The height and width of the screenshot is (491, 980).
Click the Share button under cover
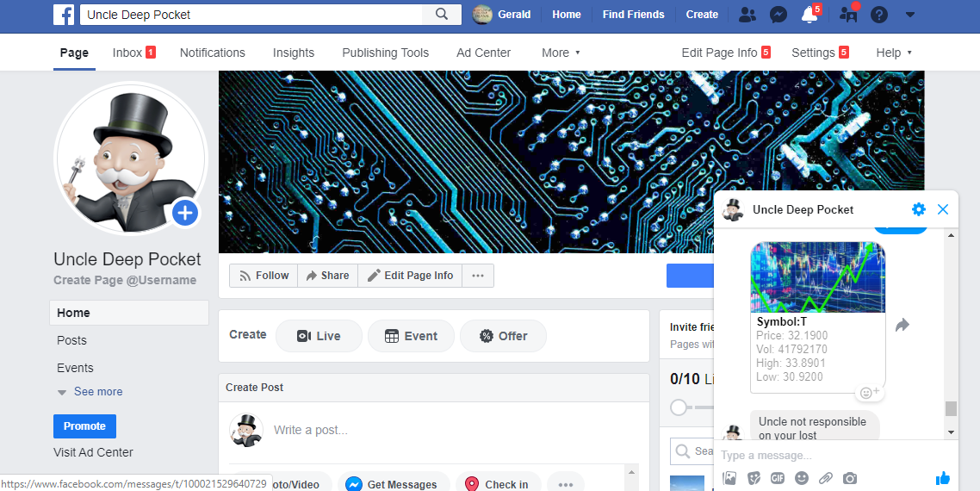click(x=327, y=275)
